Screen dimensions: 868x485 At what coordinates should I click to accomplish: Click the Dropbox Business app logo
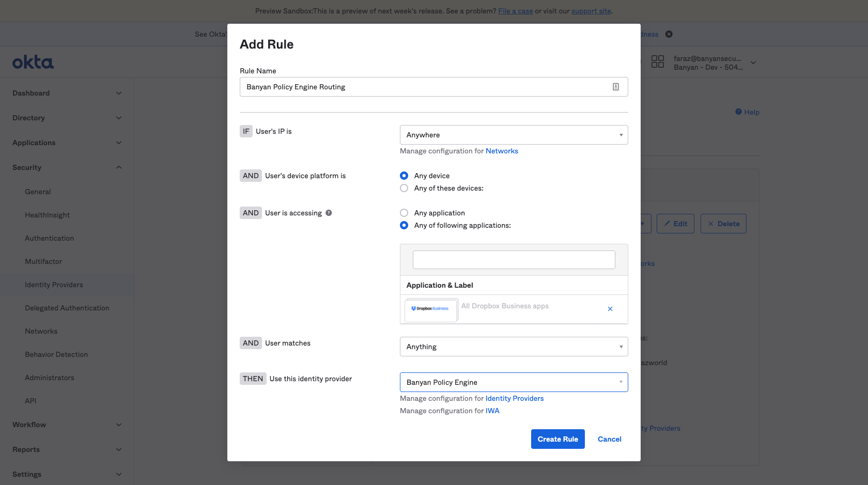pyautogui.click(x=430, y=309)
